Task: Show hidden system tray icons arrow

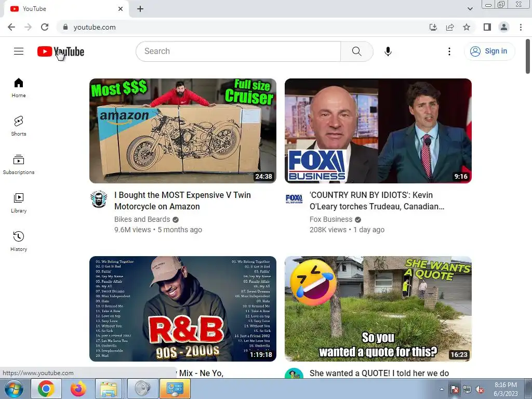Action: coord(442,389)
